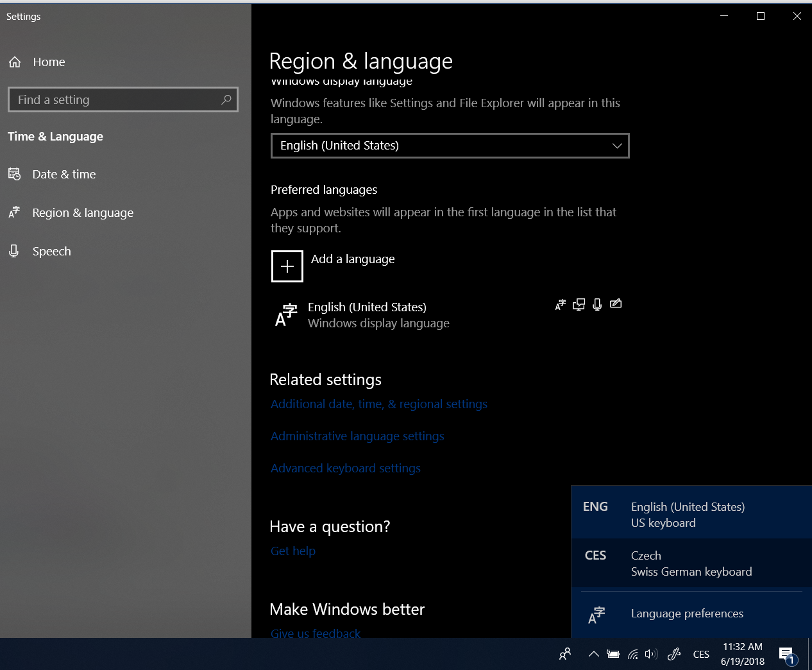Click the plus icon to add a language
Image resolution: width=812 pixels, height=670 pixels.
(287, 266)
